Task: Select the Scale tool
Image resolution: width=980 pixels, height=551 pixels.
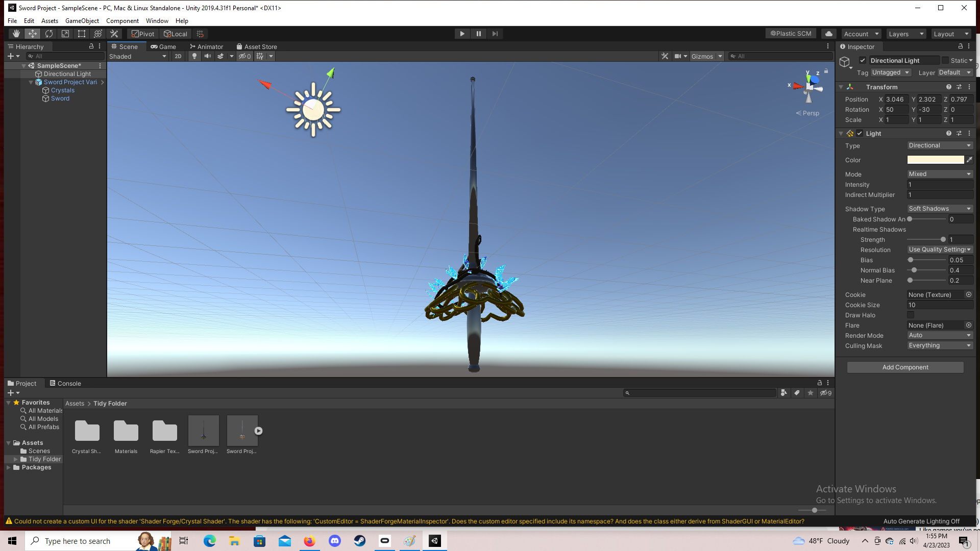Action: pyautogui.click(x=65, y=34)
